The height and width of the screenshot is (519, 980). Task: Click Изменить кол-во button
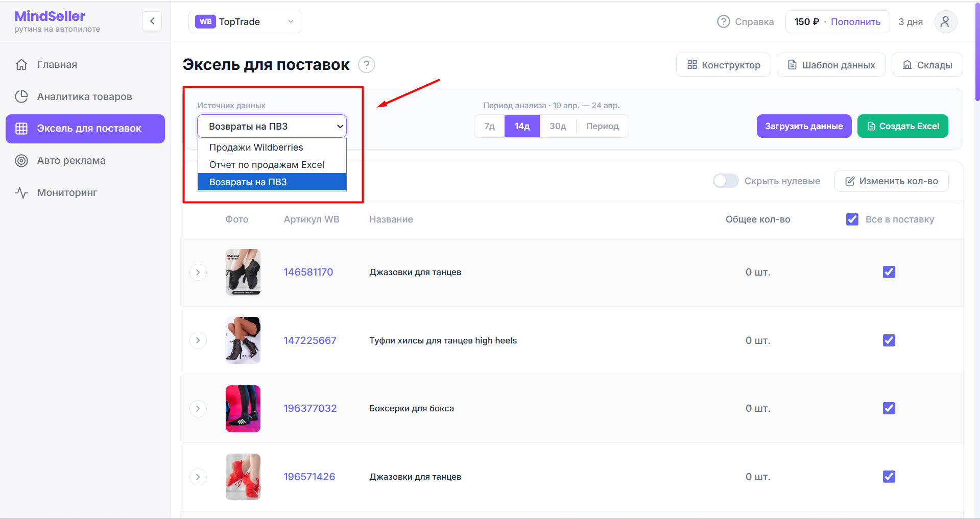point(891,181)
